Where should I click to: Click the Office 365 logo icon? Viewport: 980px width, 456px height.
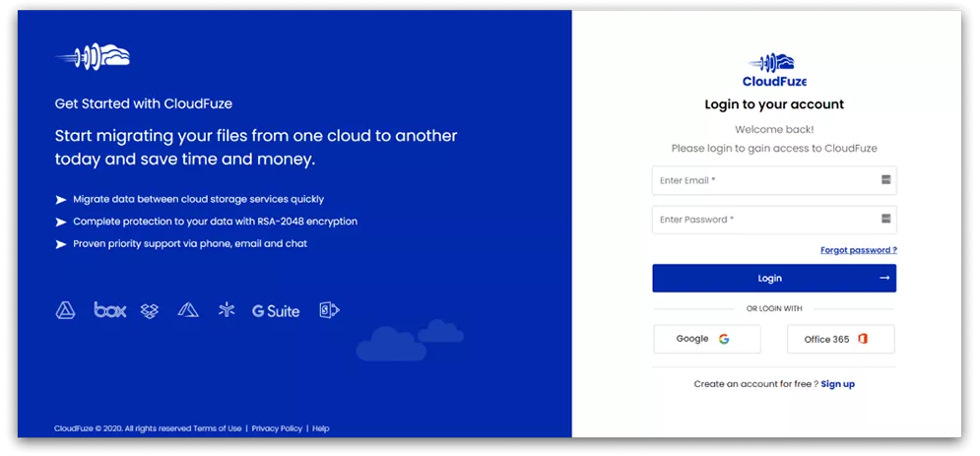(863, 339)
